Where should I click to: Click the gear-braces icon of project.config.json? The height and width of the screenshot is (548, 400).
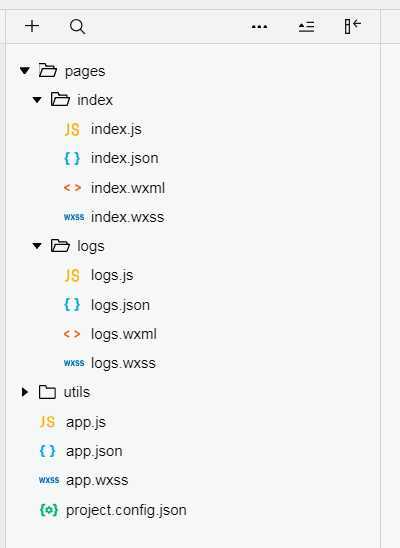[x=49, y=510]
